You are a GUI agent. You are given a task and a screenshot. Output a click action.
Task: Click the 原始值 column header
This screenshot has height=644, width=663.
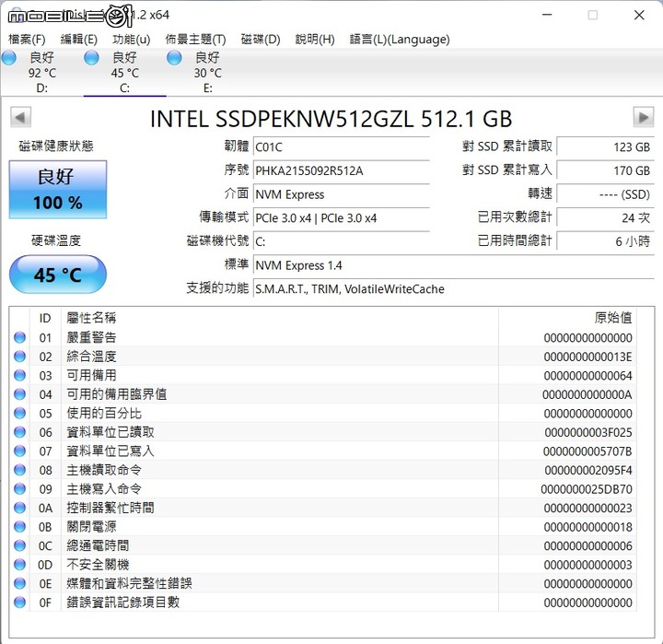click(567, 318)
